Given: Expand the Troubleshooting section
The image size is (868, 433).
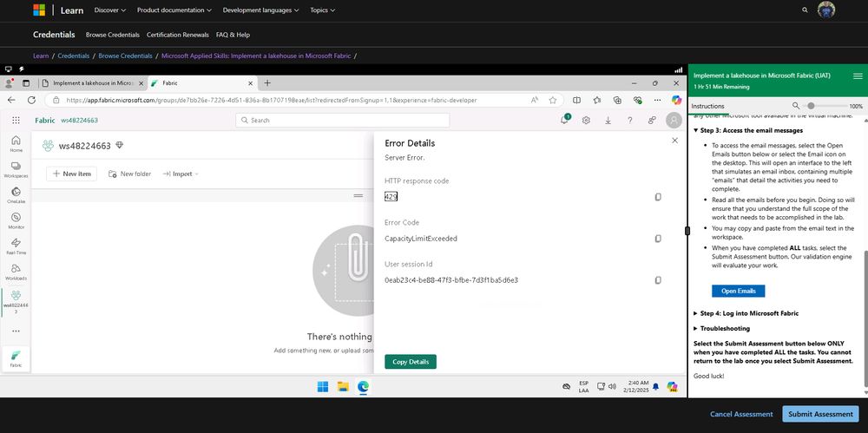Looking at the screenshot, I should point(721,328).
